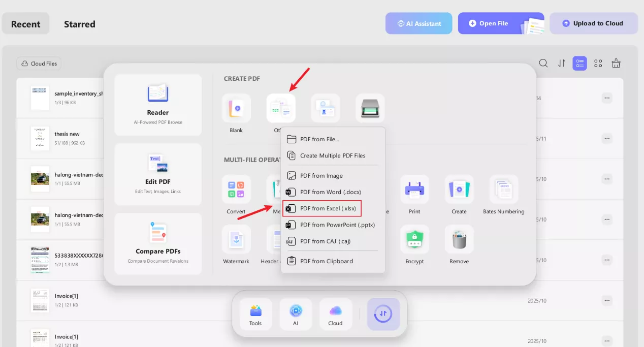Screen dimensions: 644x347
Task: Switch to the Starred tab
Action: pos(80,24)
